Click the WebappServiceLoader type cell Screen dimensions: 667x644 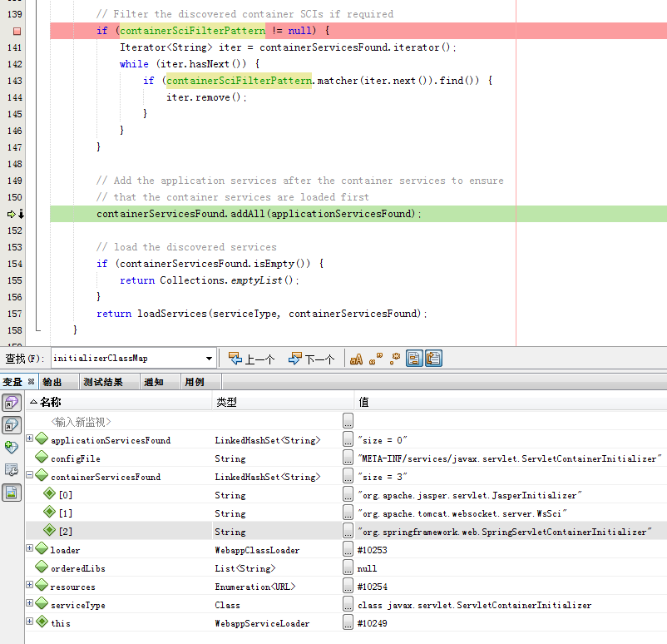coord(262,623)
